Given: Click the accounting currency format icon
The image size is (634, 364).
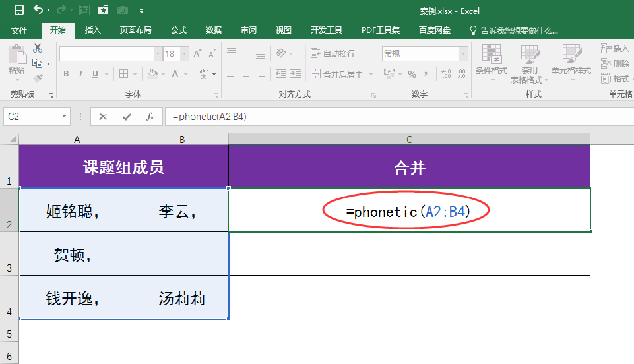Looking at the screenshot, I should coord(389,73).
